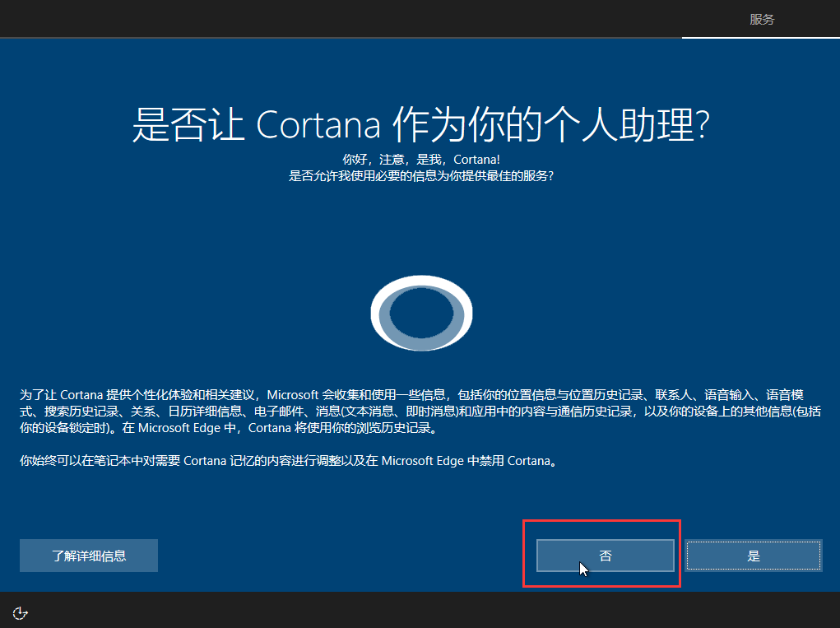Click the greeting line 你好，注意，是我，Cortana!

point(421,159)
